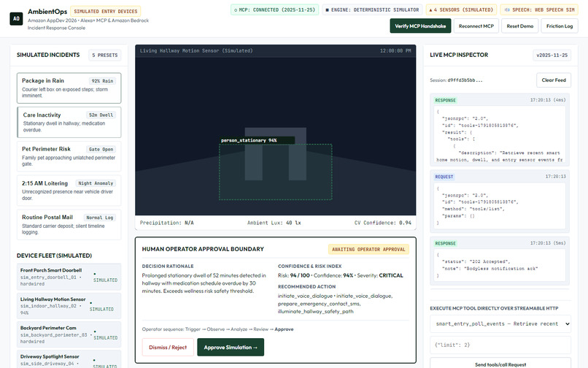Viewport: 588px width, 368px height.
Task: Click the Awaiting Operator Approval badge
Action: pyautogui.click(x=368, y=249)
